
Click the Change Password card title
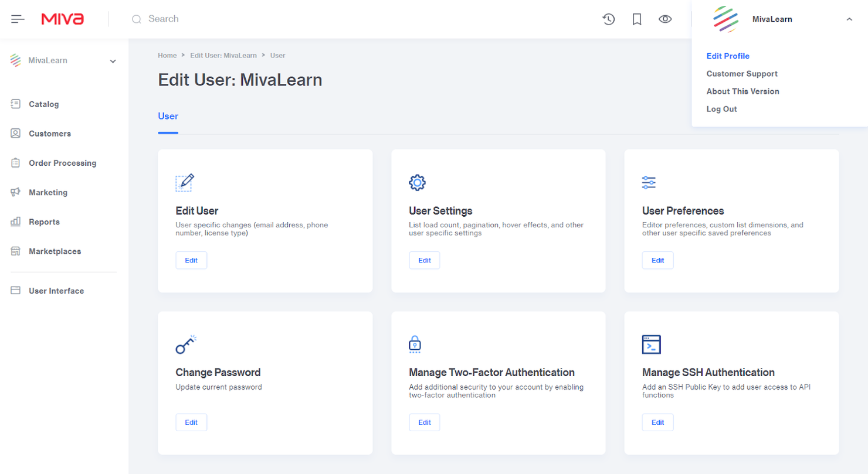click(x=218, y=373)
